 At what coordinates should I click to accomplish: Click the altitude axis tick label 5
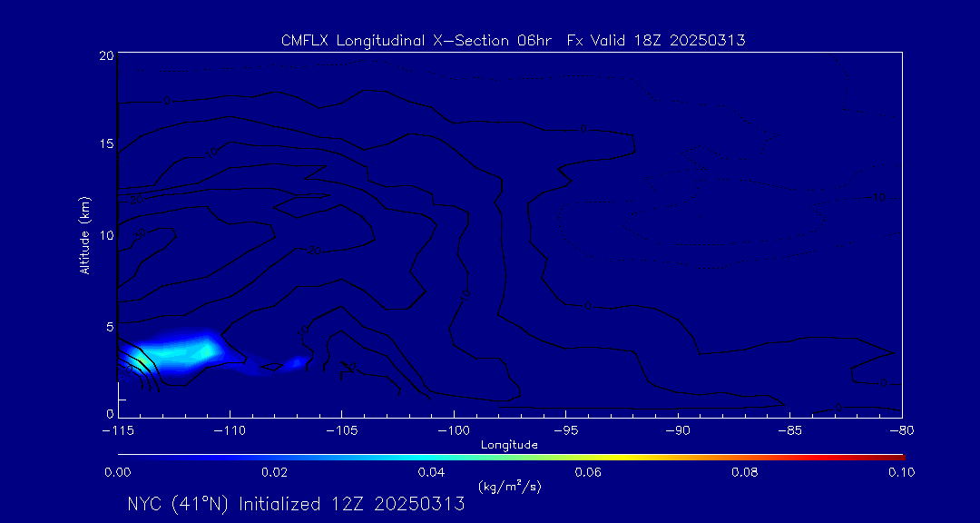110,326
